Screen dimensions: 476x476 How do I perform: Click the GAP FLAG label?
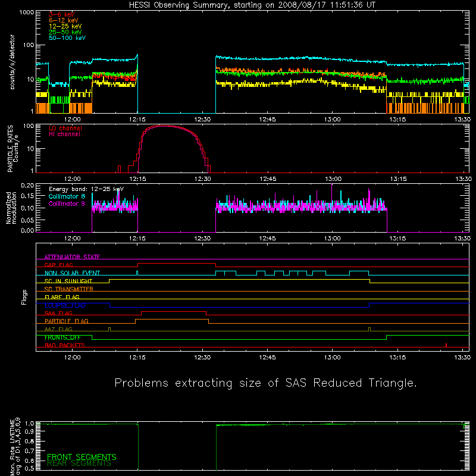(x=58, y=265)
